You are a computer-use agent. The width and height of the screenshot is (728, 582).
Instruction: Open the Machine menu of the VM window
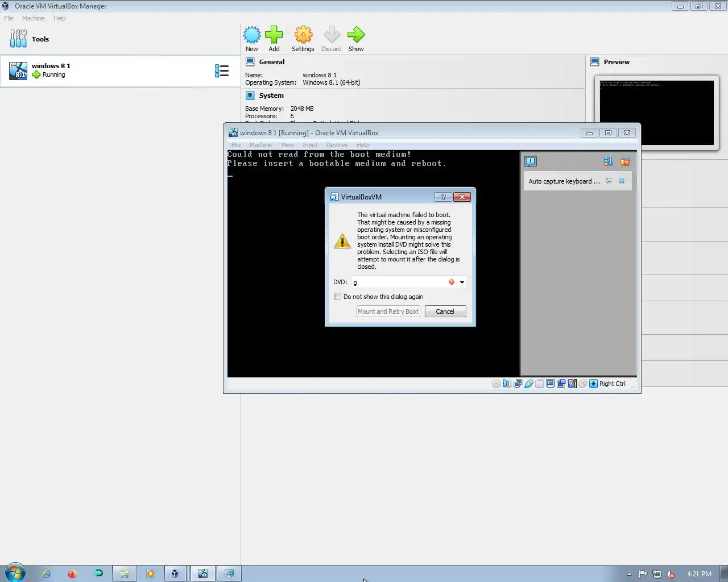click(260, 145)
